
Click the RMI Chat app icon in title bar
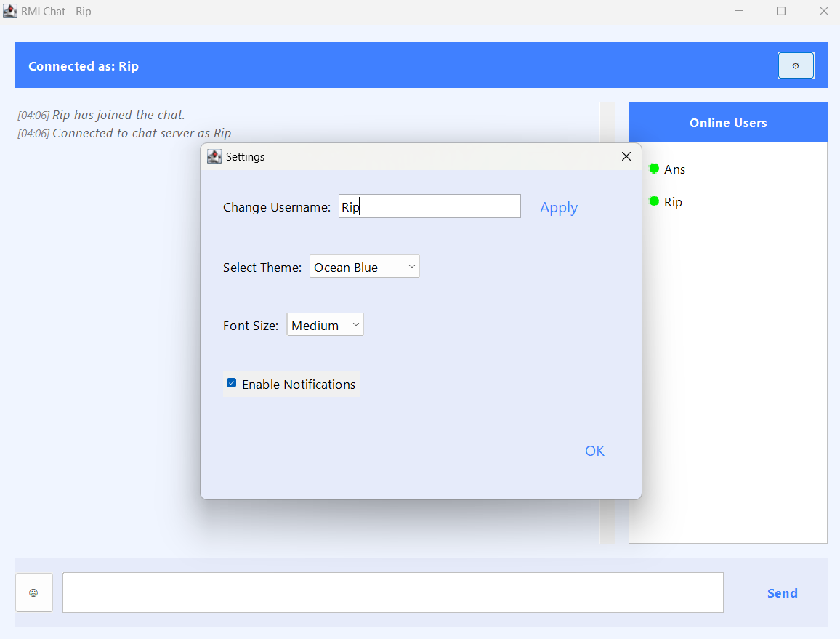[x=10, y=11]
